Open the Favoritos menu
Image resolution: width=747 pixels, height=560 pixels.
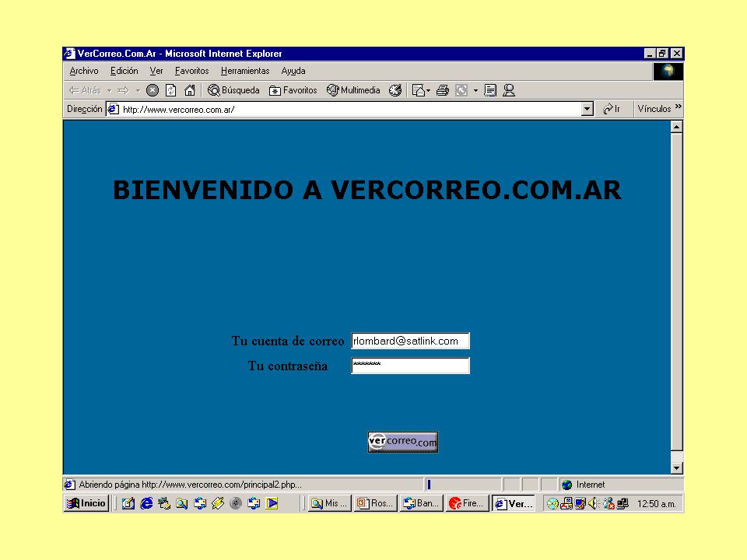(191, 71)
